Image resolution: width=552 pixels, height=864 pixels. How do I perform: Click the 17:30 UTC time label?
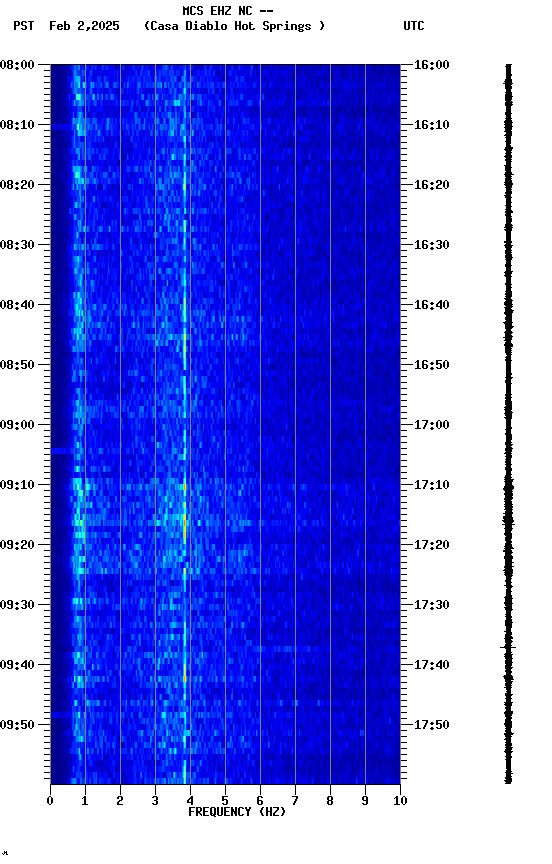pyautogui.click(x=432, y=605)
